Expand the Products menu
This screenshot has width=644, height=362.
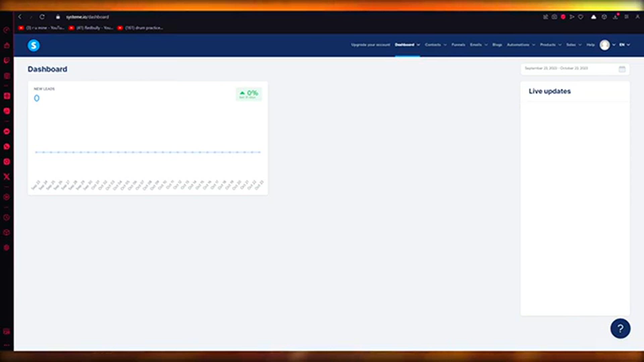550,45
